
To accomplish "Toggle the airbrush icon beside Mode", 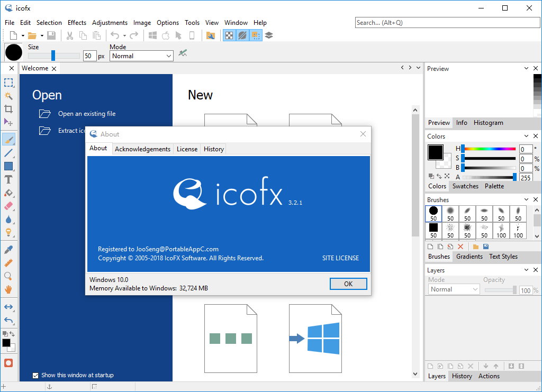I will (x=183, y=53).
